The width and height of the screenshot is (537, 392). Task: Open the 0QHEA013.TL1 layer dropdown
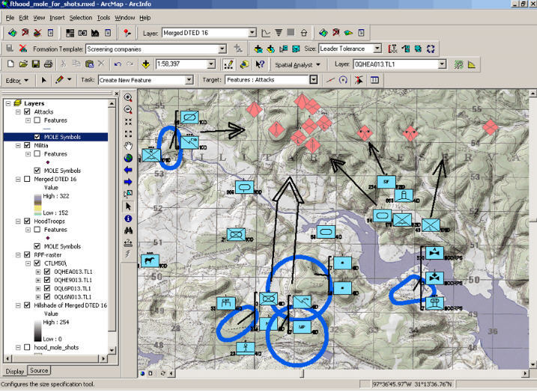(442, 64)
